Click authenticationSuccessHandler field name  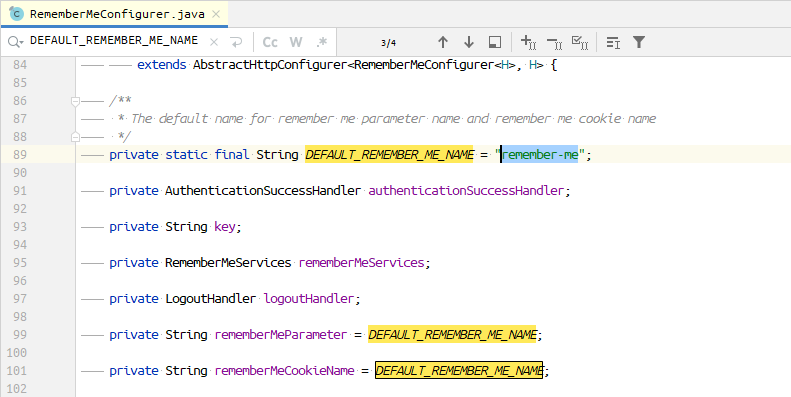tap(466, 191)
